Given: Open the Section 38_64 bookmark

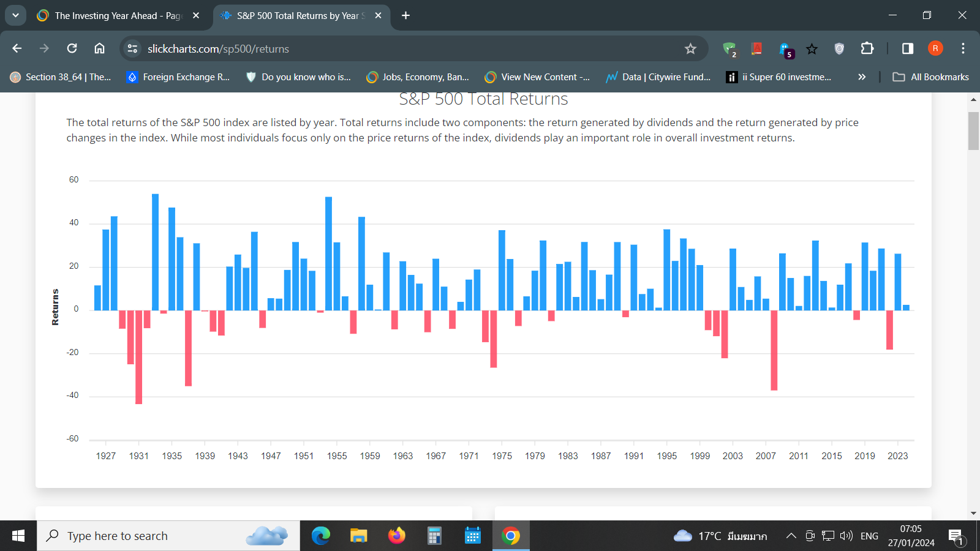Looking at the screenshot, I should tap(61, 77).
